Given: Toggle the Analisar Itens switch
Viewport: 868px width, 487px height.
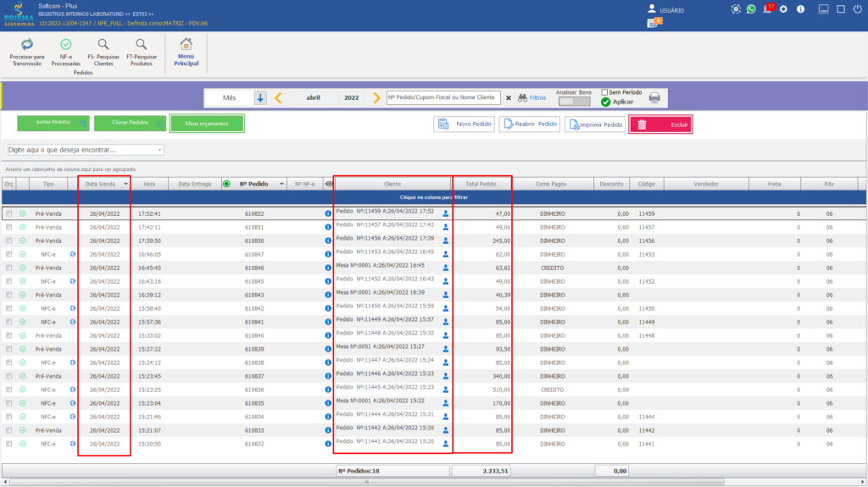Looking at the screenshot, I should (x=574, y=102).
